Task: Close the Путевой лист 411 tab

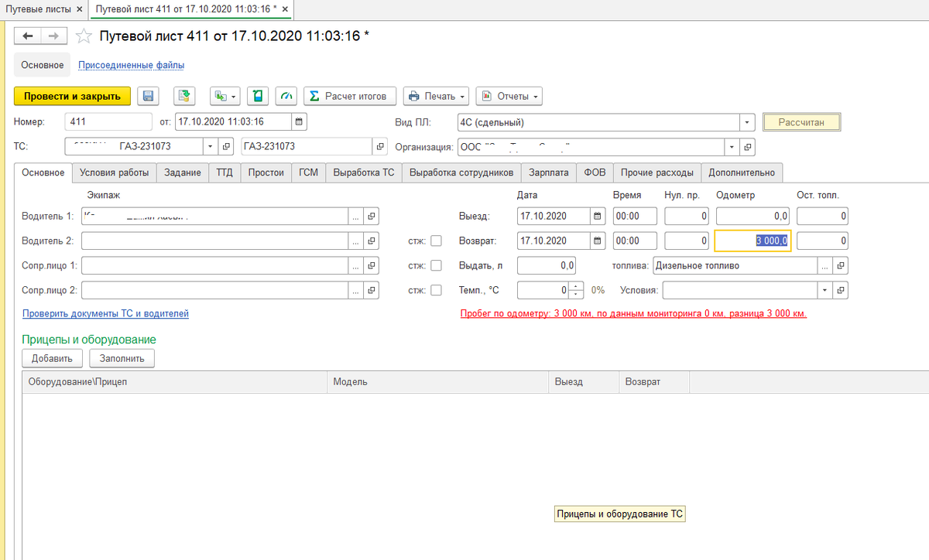Action: click(286, 9)
